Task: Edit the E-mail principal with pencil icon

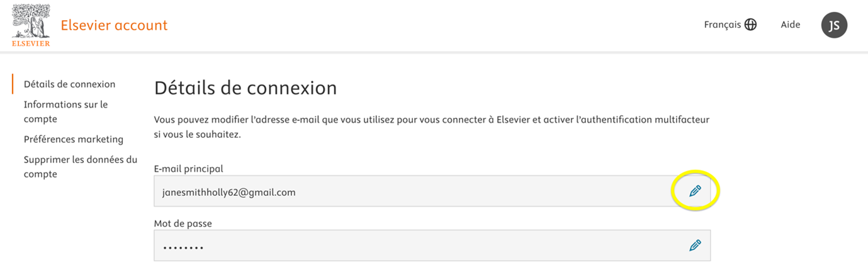Action: click(695, 191)
